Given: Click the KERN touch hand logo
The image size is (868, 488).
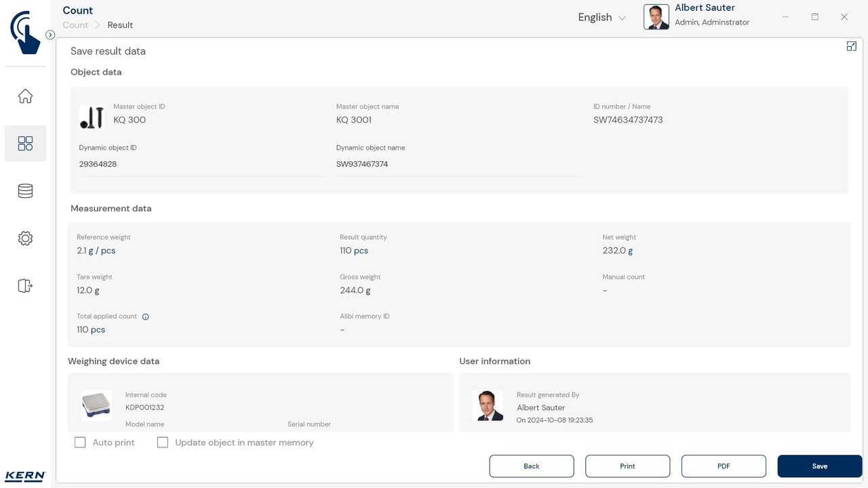Looking at the screenshot, I should tap(25, 32).
